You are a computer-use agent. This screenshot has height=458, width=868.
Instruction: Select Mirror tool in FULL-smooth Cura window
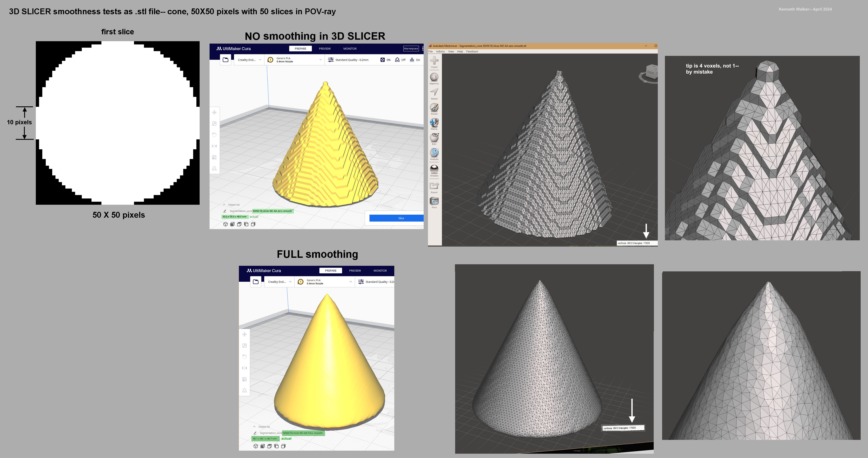(x=245, y=368)
